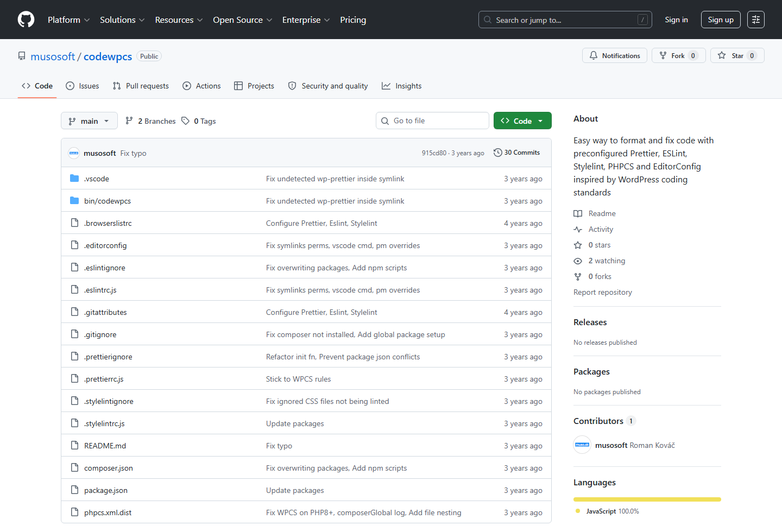Open the GitHub home logo
This screenshot has width=782, height=532.
pos(26,20)
